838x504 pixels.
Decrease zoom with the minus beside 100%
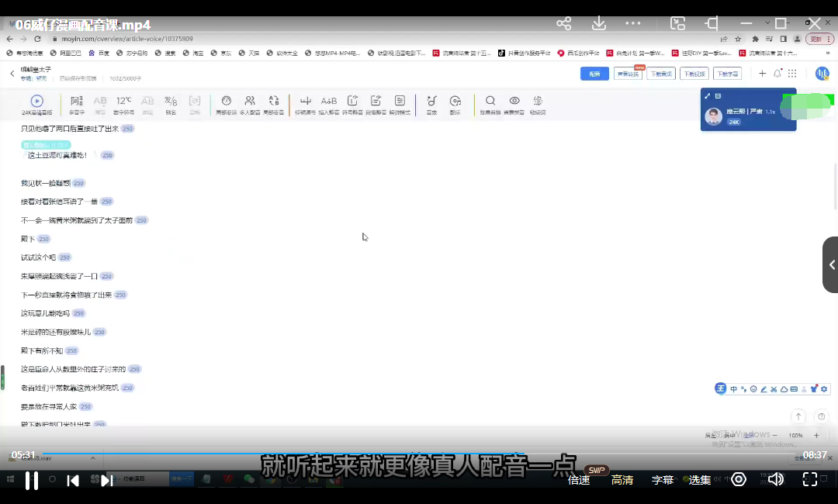click(774, 435)
